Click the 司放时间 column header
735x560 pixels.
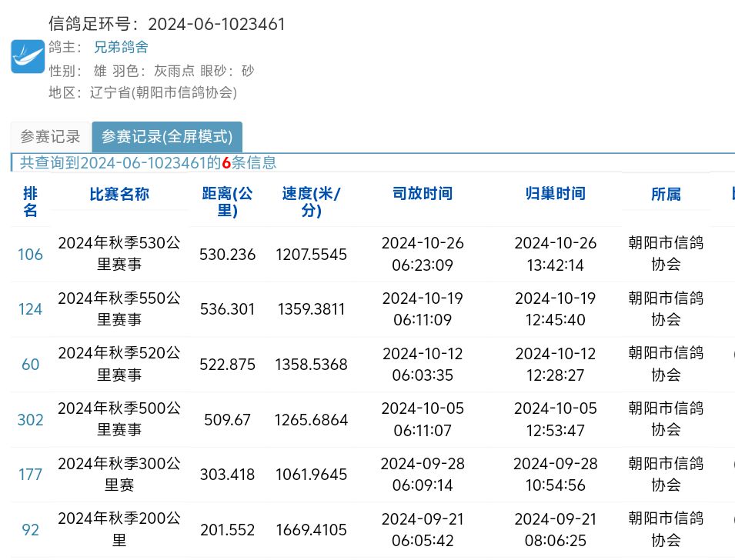(x=423, y=194)
